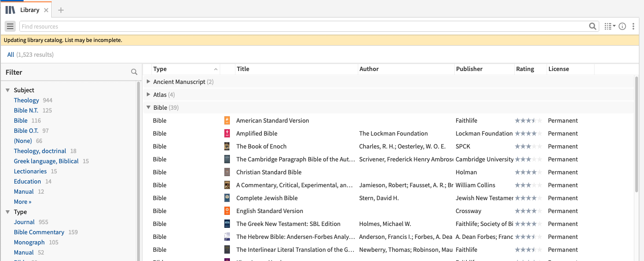Open the view layout dropdown icon
This screenshot has height=261, width=644.
[610, 26]
